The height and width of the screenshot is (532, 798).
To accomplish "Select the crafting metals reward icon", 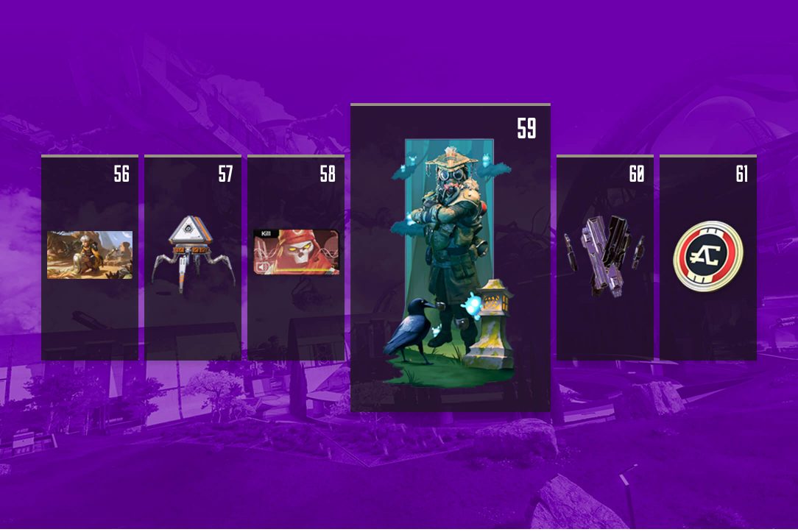I will [x=604, y=255].
